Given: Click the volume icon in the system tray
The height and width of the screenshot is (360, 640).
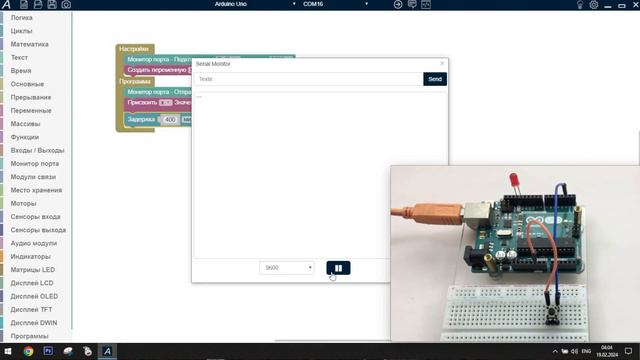Looking at the screenshot, I should click(574, 351).
